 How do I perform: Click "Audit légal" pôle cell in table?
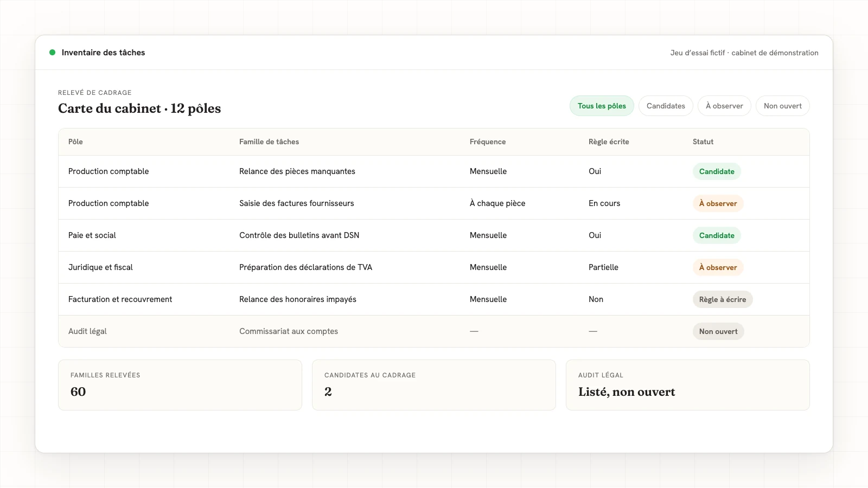click(x=87, y=331)
